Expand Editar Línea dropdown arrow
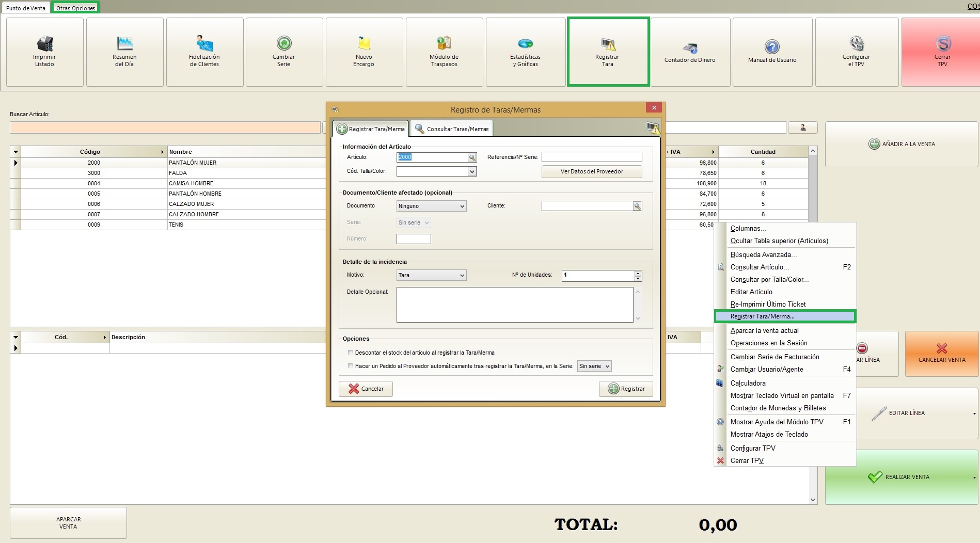This screenshot has width=980, height=543. click(x=974, y=413)
